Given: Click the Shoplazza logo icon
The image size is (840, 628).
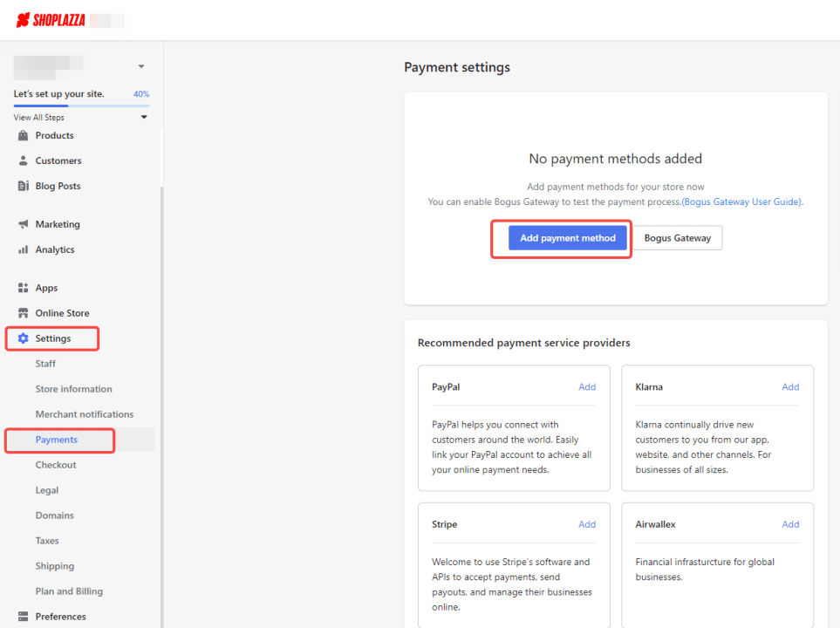Looking at the screenshot, I should (x=23, y=20).
